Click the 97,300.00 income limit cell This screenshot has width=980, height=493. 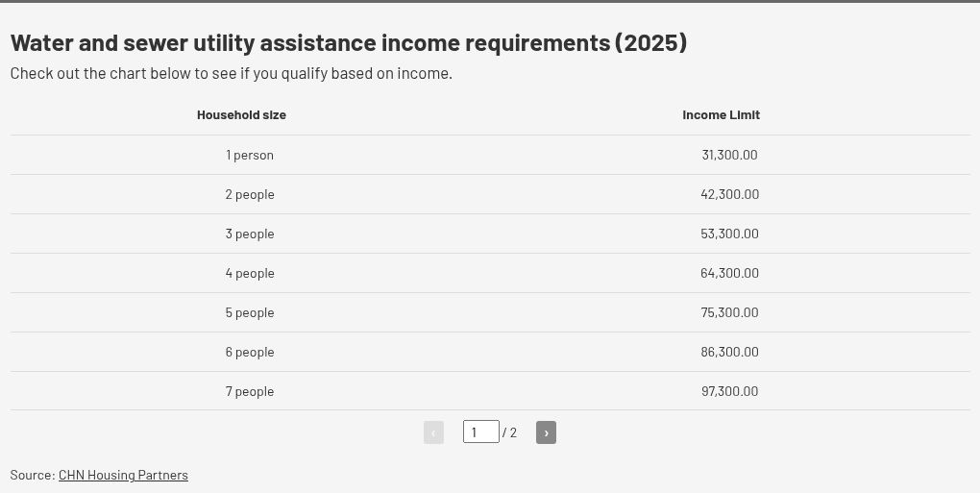click(729, 391)
